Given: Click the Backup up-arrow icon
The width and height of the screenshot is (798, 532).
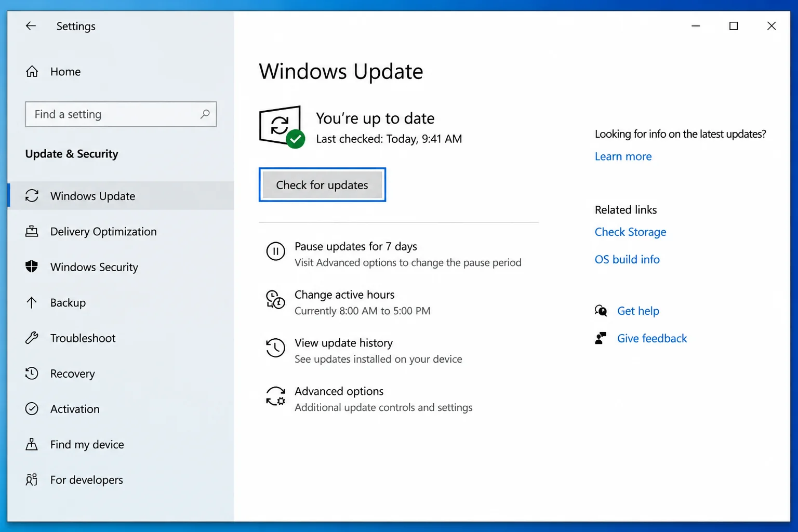Looking at the screenshot, I should 32,302.
